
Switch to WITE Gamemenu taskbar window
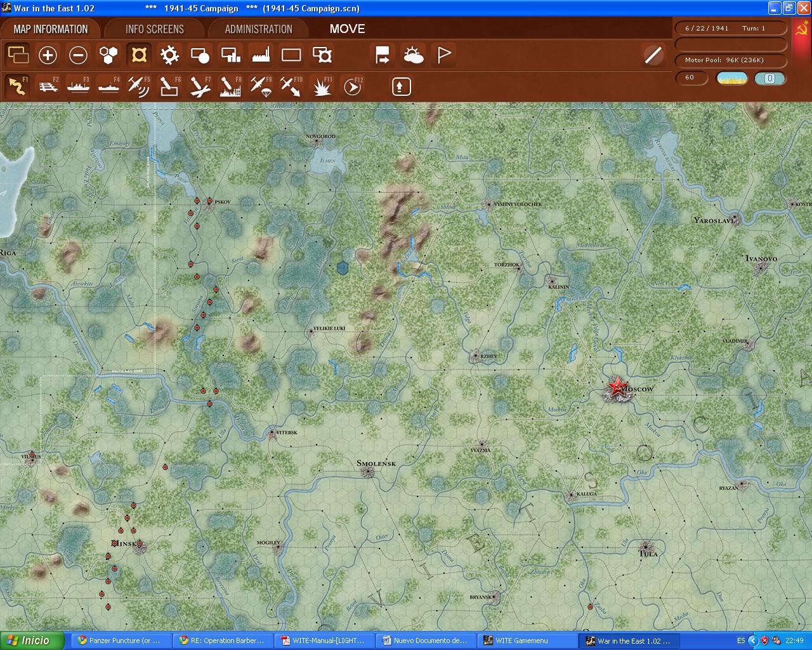pyautogui.click(x=527, y=640)
